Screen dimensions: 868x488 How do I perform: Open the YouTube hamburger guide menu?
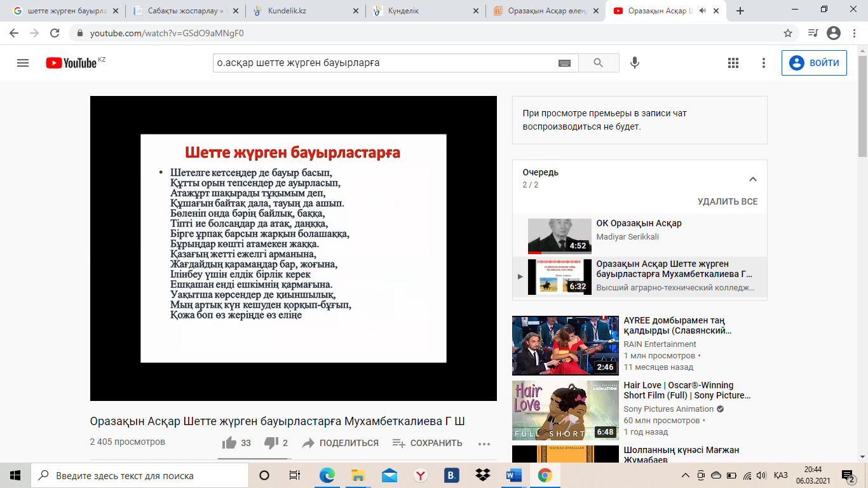point(23,63)
